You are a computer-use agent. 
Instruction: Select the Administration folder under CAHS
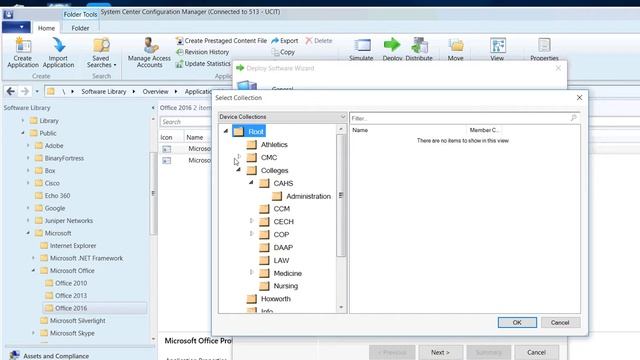point(302,196)
